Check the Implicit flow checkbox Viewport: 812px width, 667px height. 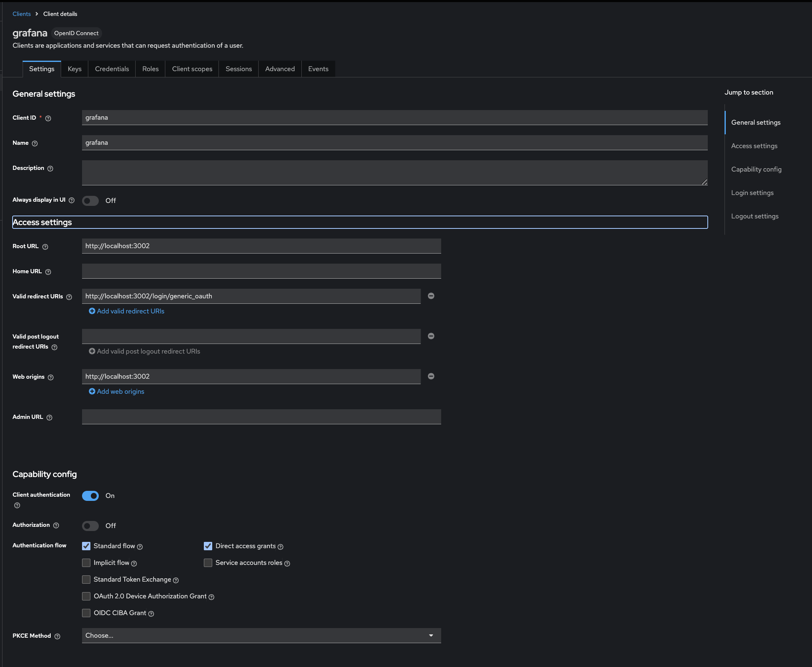[86, 563]
